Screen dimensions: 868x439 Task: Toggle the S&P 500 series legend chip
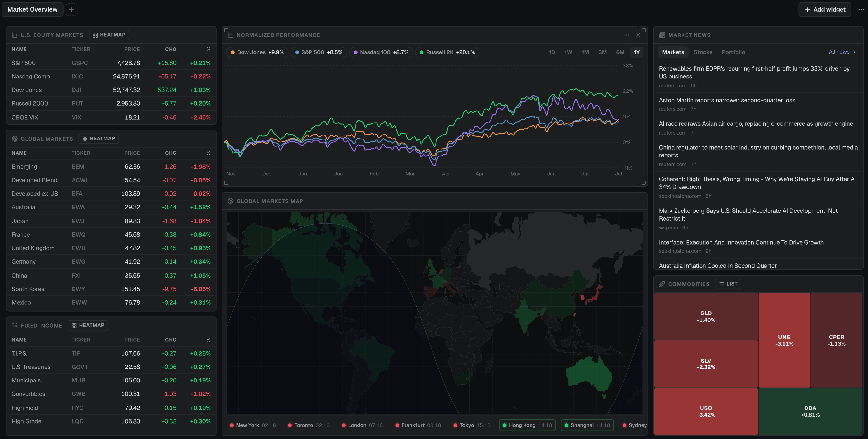(x=319, y=53)
